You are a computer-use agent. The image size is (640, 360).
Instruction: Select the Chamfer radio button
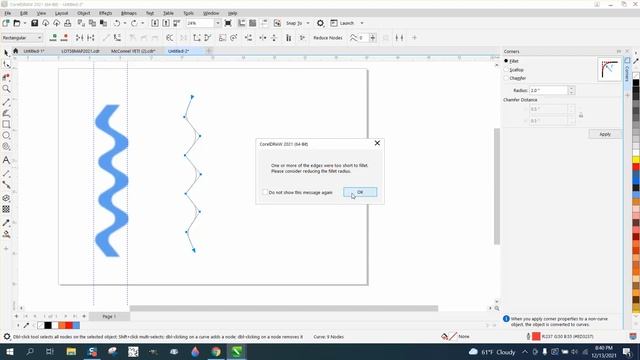click(506, 78)
